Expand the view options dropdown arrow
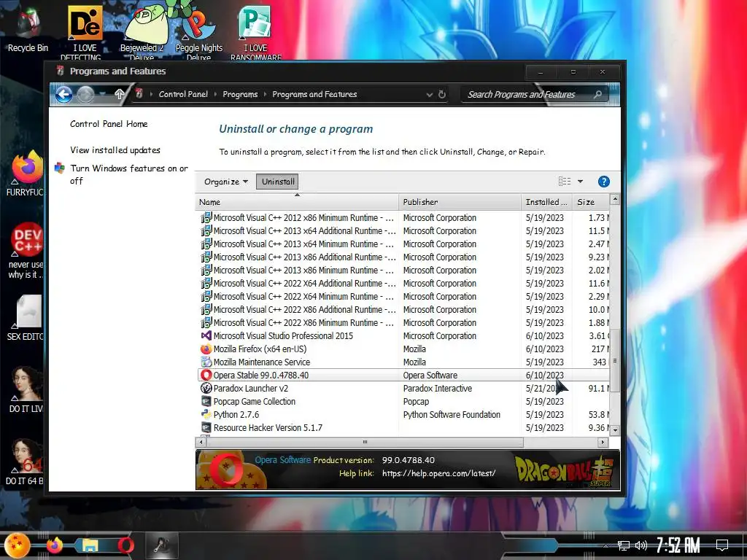 (x=580, y=182)
